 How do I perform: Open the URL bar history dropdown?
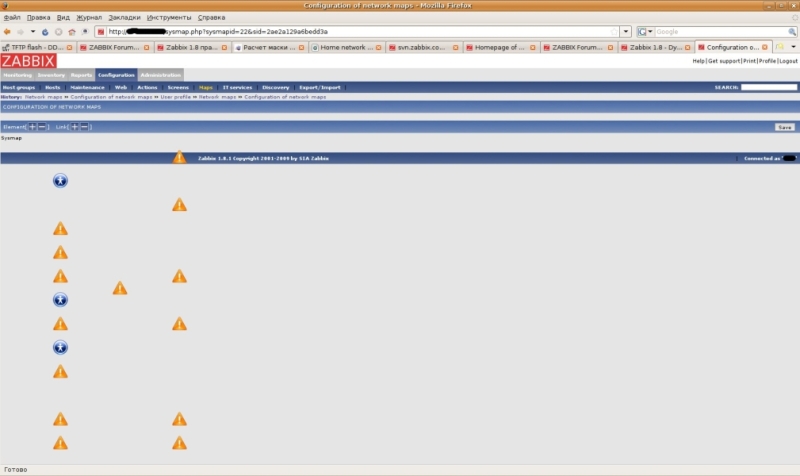pyautogui.click(x=626, y=32)
